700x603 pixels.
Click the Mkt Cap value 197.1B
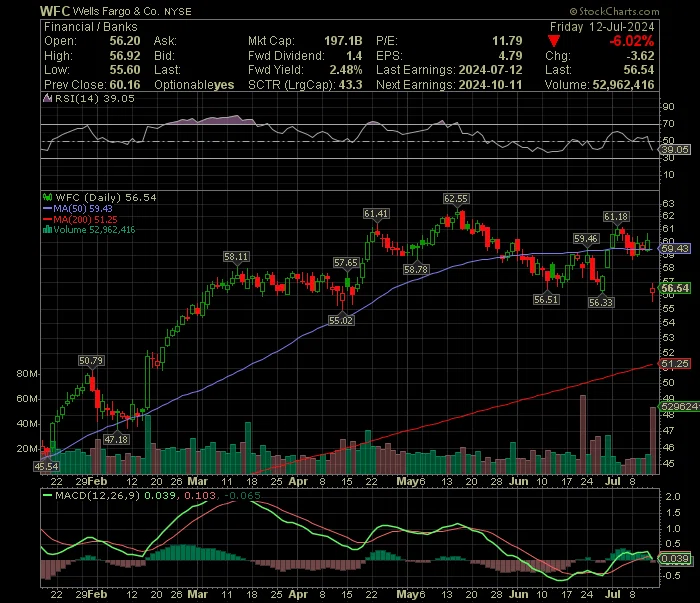pos(343,41)
